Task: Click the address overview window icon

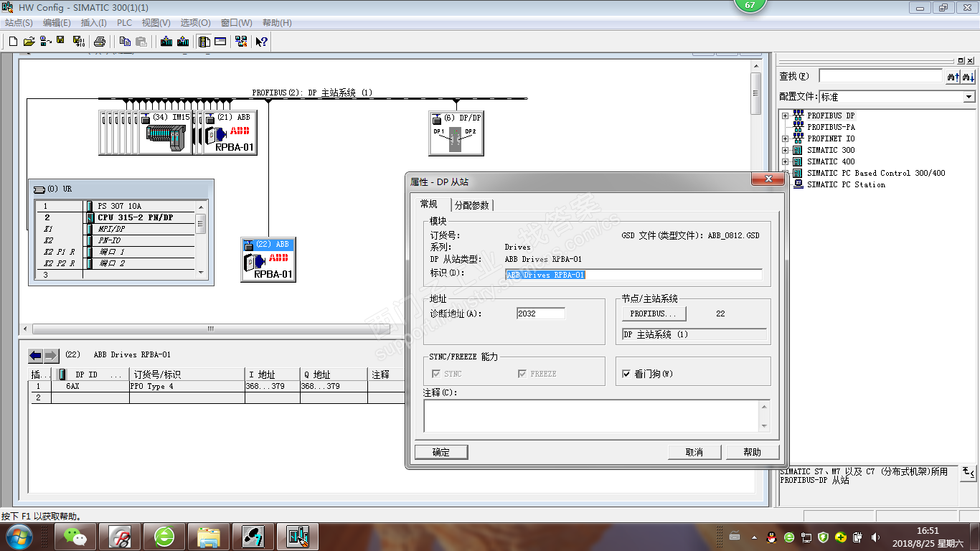Action: 220,42
